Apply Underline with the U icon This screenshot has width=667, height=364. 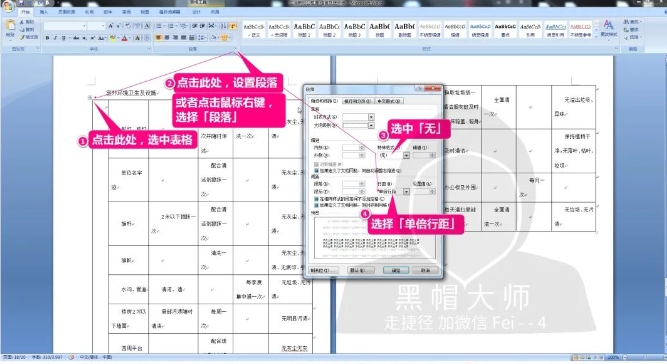[64, 38]
